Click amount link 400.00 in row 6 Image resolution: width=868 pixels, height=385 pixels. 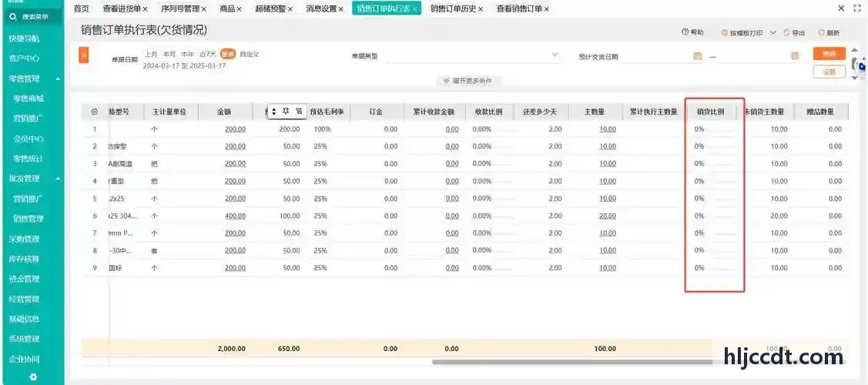[x=235, y=216]
